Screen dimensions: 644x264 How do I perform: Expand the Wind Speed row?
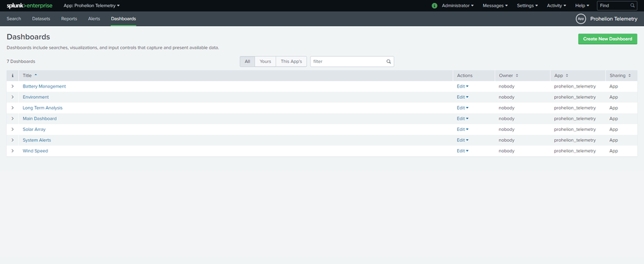pos(13,151)
